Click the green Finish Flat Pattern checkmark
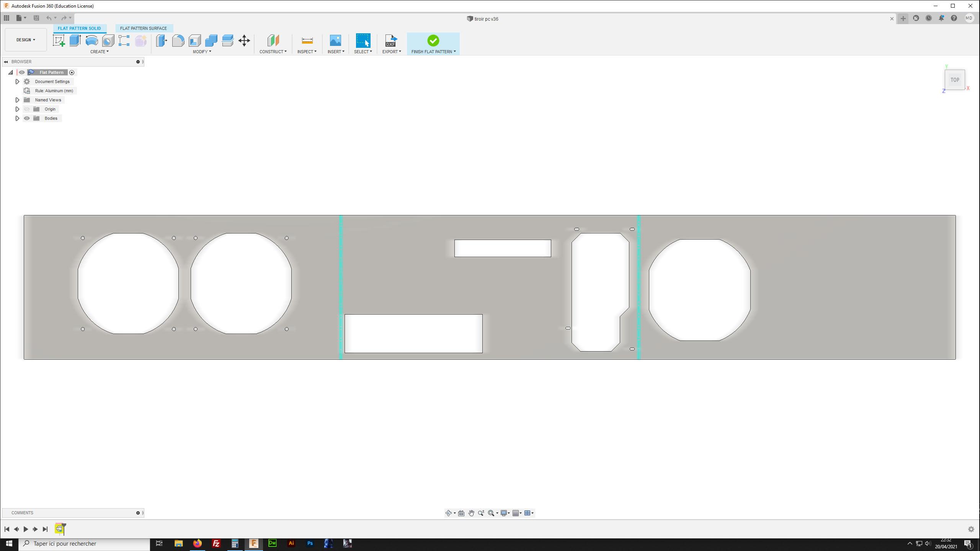This screenshot has width=980, height=551. coord(433,41)
